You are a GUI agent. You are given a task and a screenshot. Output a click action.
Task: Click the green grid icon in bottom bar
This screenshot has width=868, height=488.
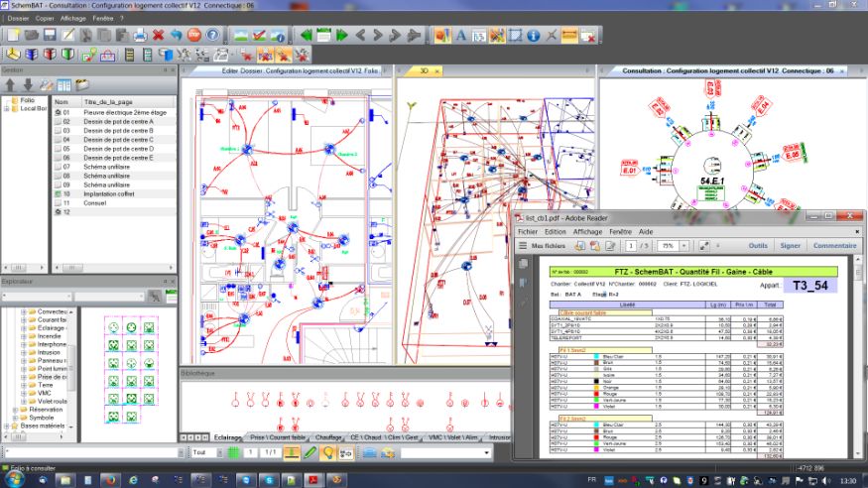pos(233,452)
